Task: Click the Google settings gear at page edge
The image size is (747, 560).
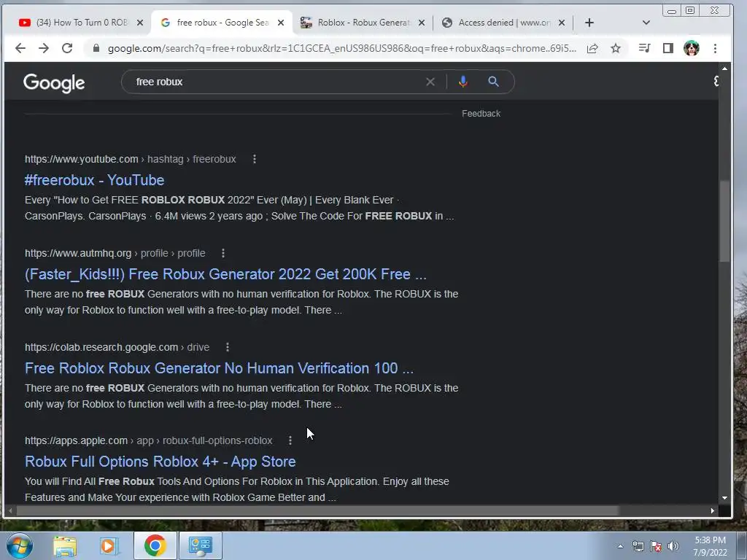Action: (x=716, y=81)
